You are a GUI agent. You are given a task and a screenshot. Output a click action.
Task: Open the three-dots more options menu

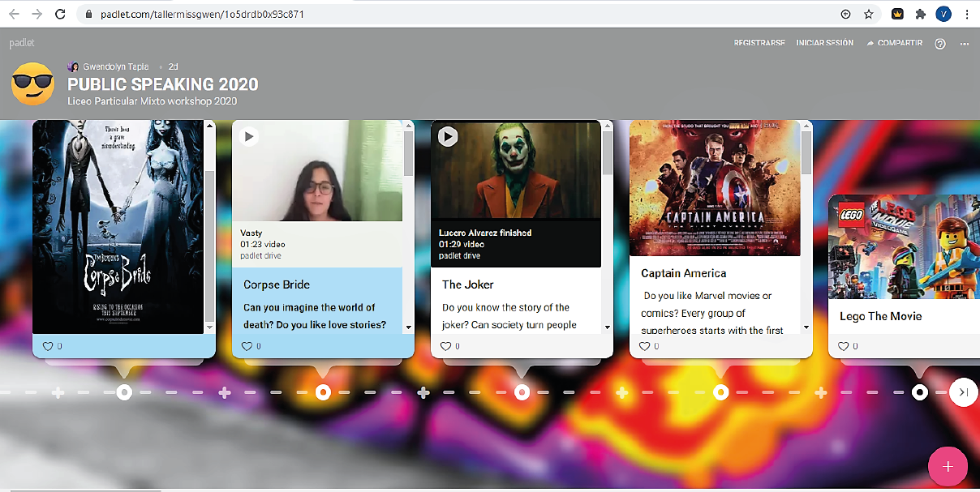pos(964,44)
